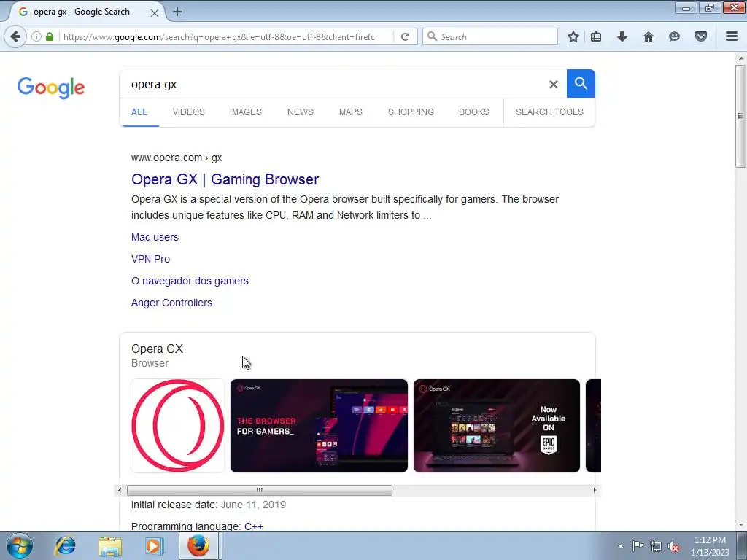Image resolution: width=747 pixels, height=560 pixels.
Task: Launch Internet Explorer from the taskbar
Action: pyautogui.click(x=65, y=545)
